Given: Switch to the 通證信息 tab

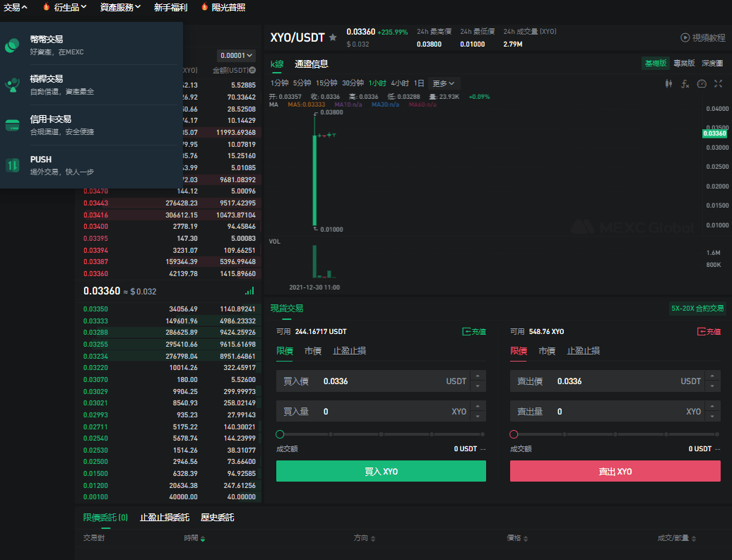Looking at the screenshot, I should coord(312,64).
